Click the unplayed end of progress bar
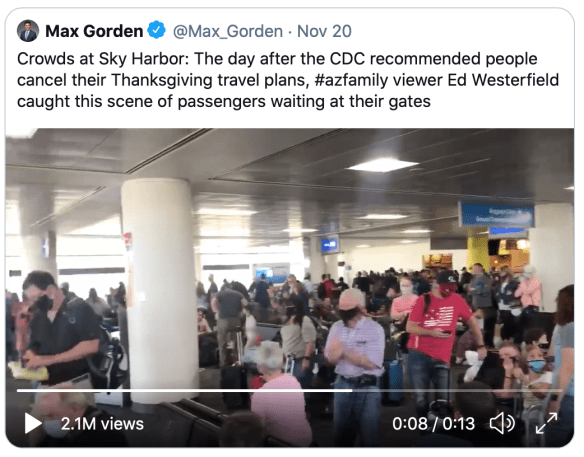584x457 pixels. coord(457,391)
